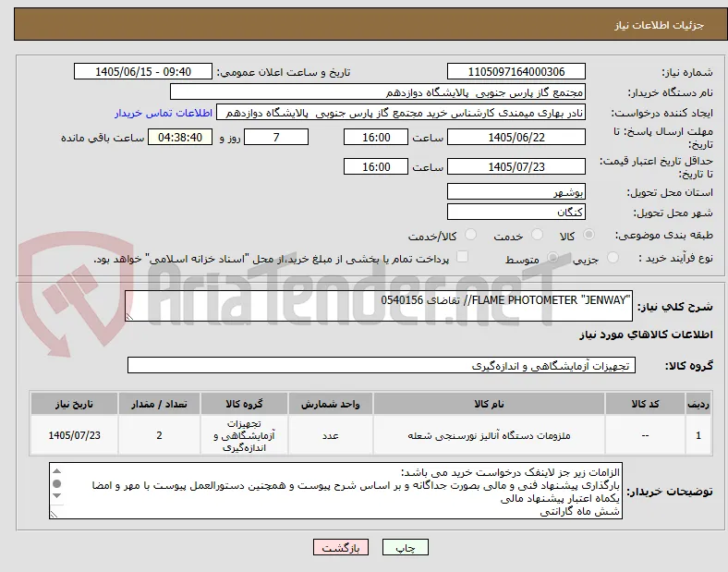Click the response deadline date 1405/06/22
The height and width of the screenshot is (572, 728).
(516, 138)
